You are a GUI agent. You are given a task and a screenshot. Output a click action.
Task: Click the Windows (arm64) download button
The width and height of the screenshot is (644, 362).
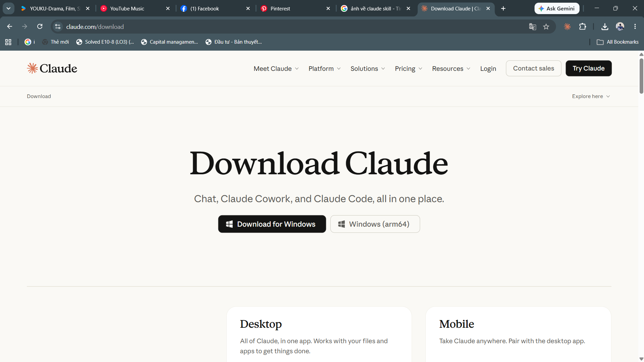[x=375, y=224]
